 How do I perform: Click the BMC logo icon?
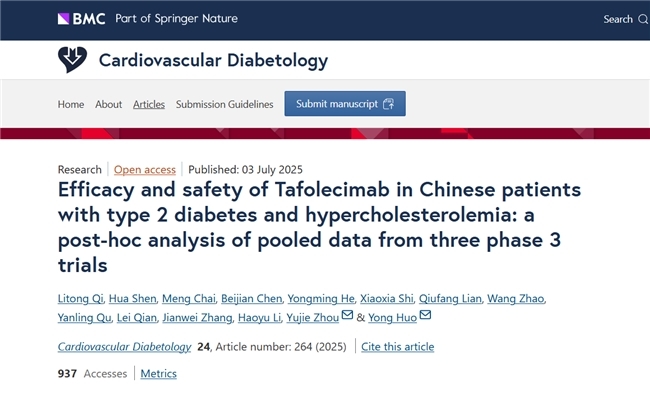pos(81,19)
